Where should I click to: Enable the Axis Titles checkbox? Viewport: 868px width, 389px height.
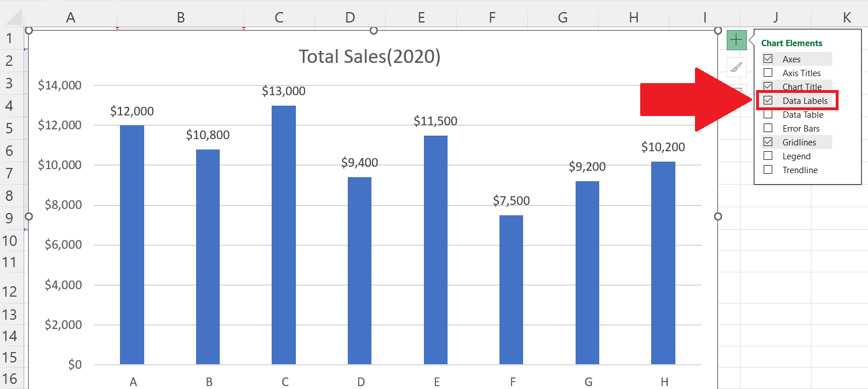[x=768, y=73]
